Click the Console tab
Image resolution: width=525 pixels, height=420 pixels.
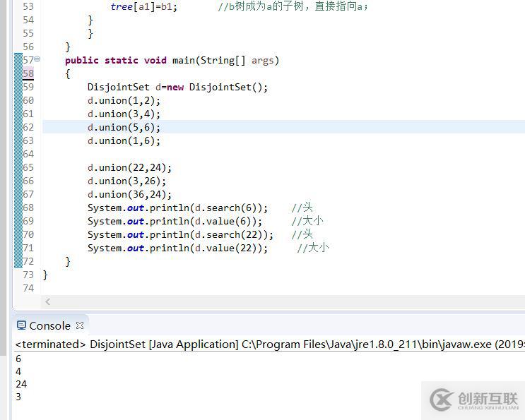click(x=50, y=325)
